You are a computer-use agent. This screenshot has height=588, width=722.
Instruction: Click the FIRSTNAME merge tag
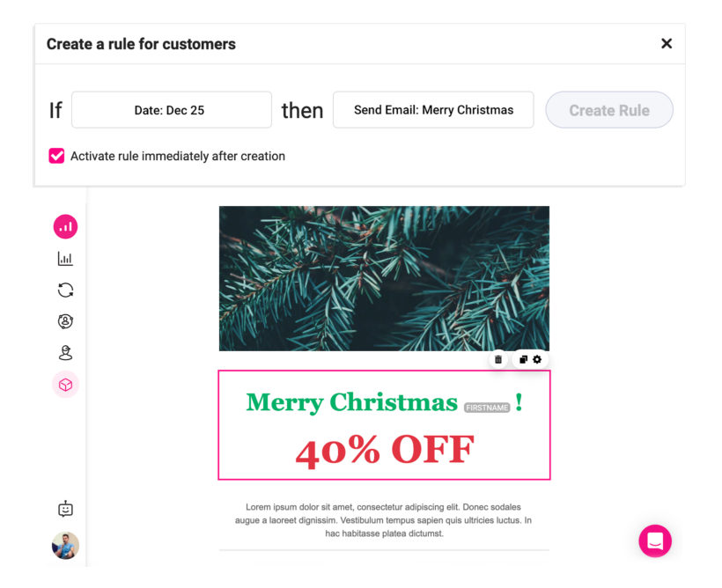487,408
